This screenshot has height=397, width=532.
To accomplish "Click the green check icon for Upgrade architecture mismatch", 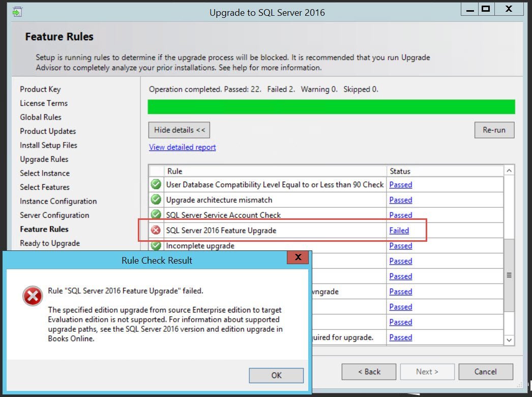I will click(156, 200).
